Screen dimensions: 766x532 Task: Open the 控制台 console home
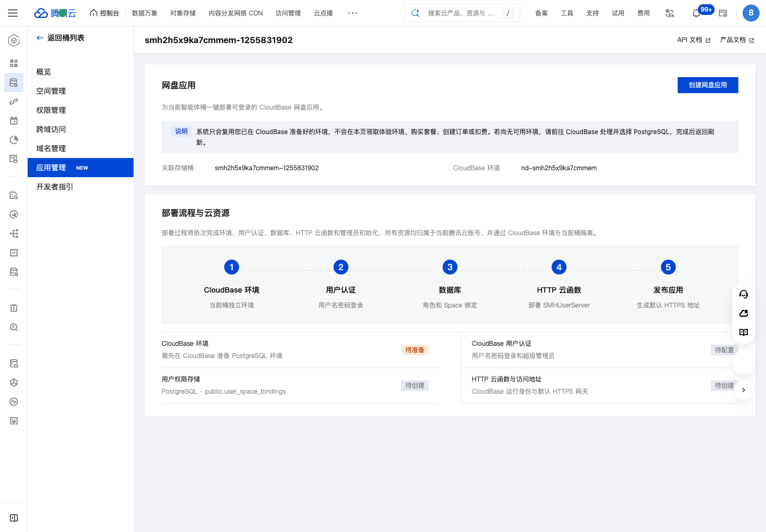pyautogui.click(x=104, y=13)
